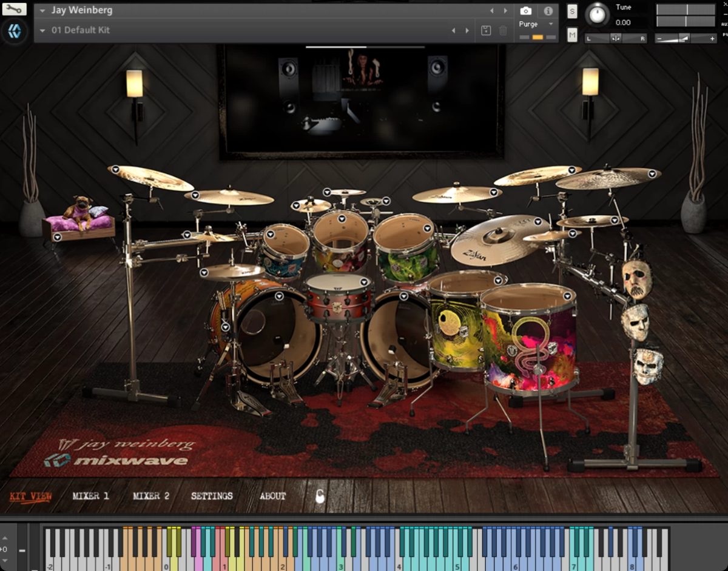
Task: Open the right kick drum dropdown arrow
Action: 403,296
